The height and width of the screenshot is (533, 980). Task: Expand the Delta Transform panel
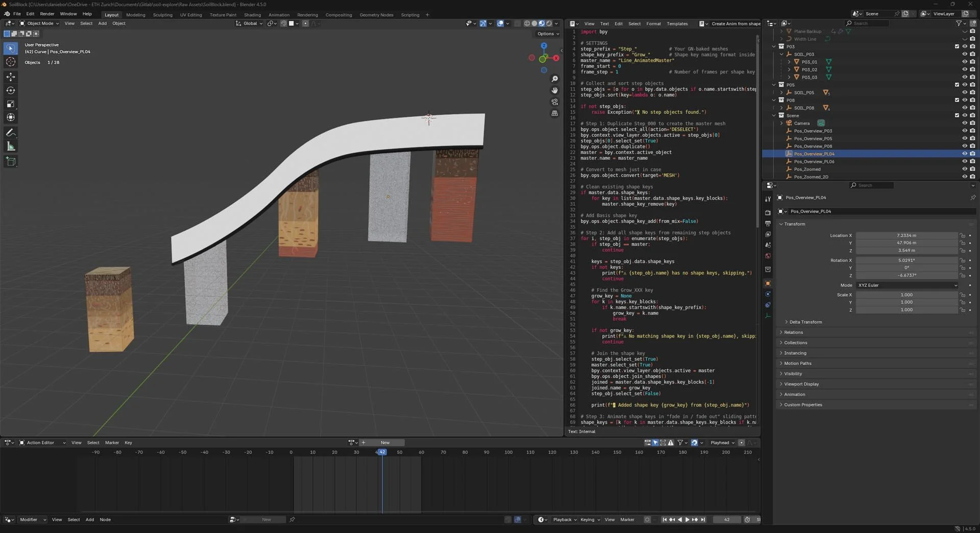click(805, 322)
